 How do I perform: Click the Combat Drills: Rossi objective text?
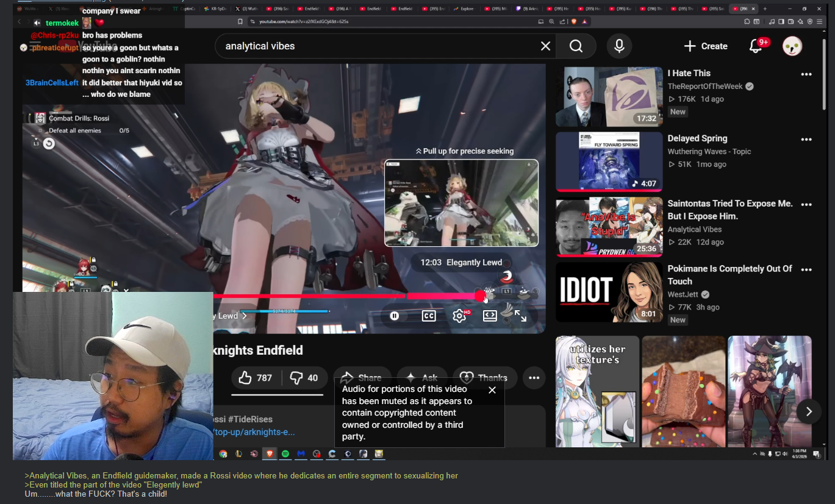79,118
